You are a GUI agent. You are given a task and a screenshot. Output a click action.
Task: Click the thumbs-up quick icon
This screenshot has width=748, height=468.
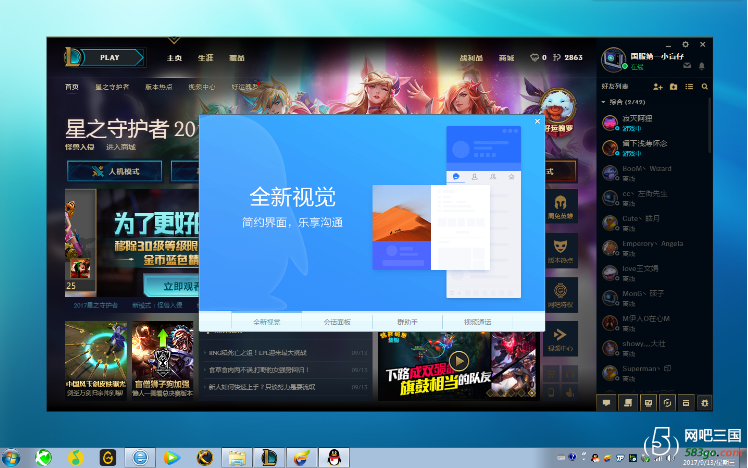pos(570,392)
